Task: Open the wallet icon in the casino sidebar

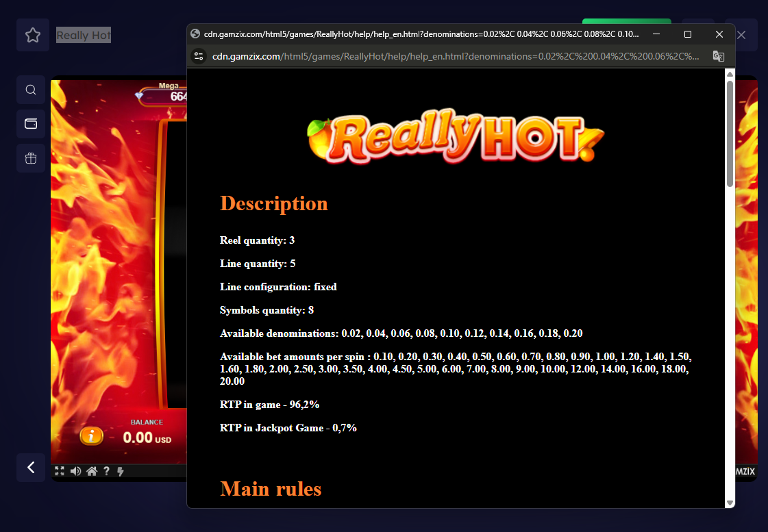Action: pyautogui.click(x=31, y=124)
